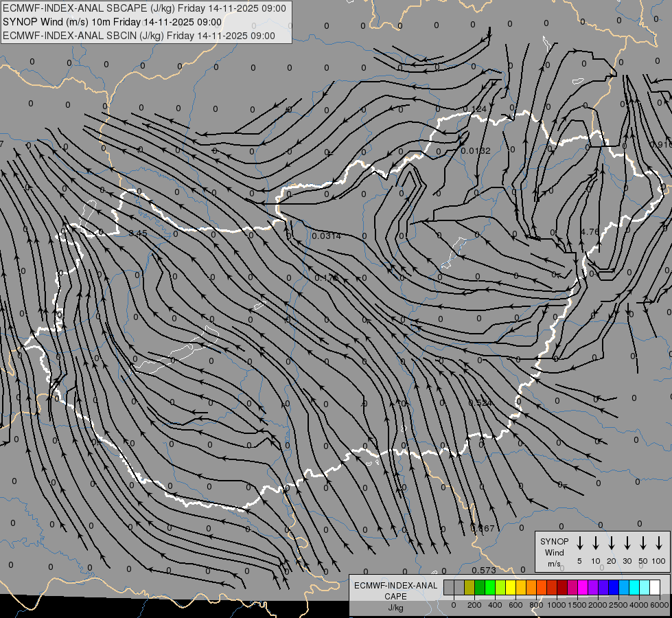The width and height of the screenshot is (672, 618).
Task: Click the SBCIN title line in header
Action: 139,36
